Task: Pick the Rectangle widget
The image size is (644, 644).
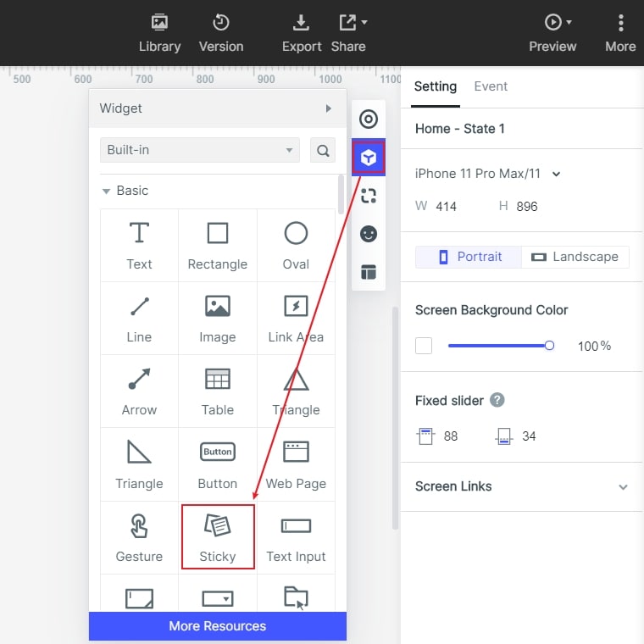Action: click(x=218, y=246)
